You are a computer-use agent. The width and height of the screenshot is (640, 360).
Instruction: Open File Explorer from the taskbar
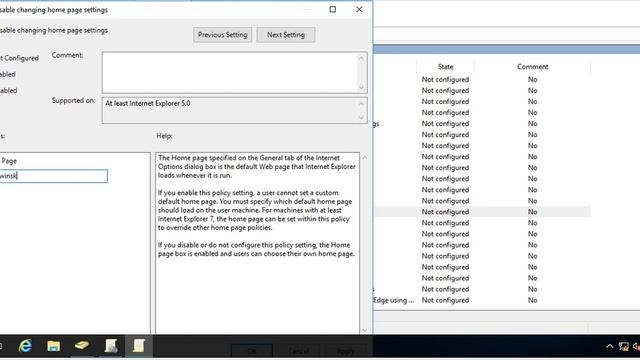click(x=53, y=346)
